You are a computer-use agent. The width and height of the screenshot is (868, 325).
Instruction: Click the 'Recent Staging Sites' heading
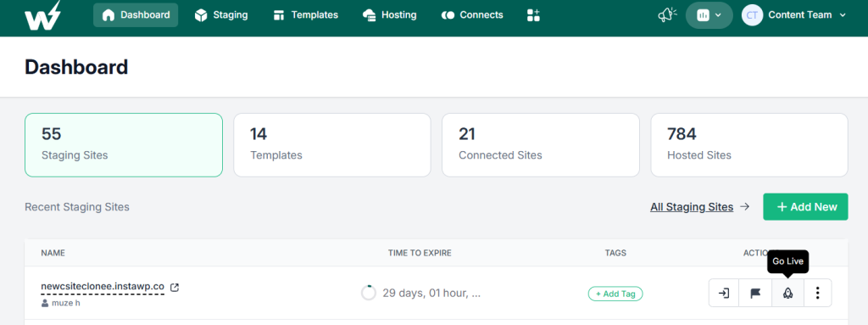77,207
